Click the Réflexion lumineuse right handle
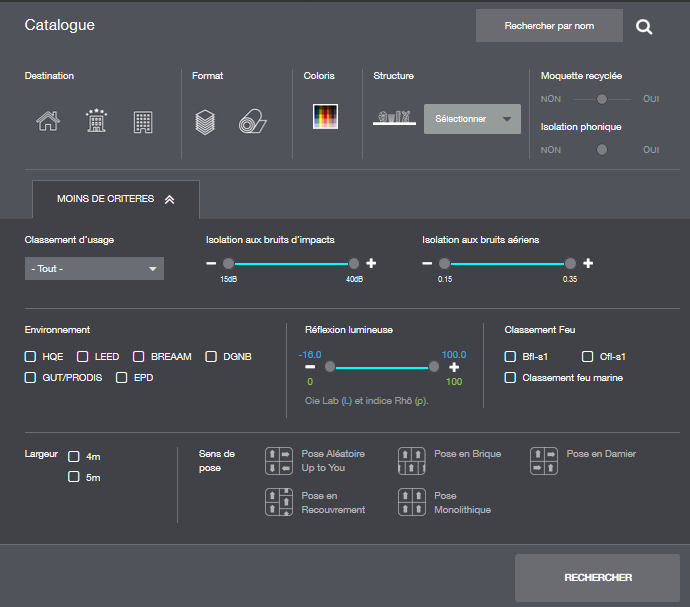Screen dimensions: 690x607 pos(433,367)
